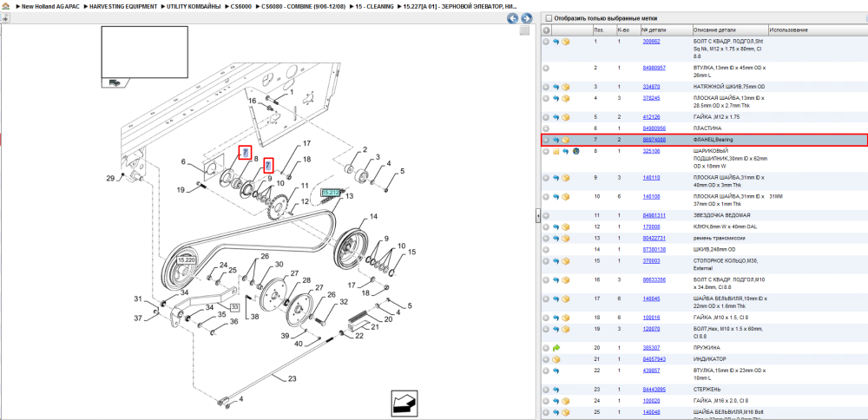
Task: Click boxed callout 33 in diagram
Action: tap(234, 307)
